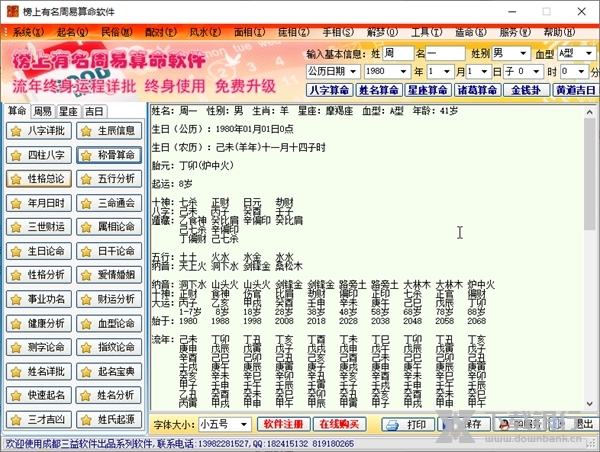Screen dimensions: 600x452
Task: Click star icon on 属相论命 button
Action: click(86, 227)
